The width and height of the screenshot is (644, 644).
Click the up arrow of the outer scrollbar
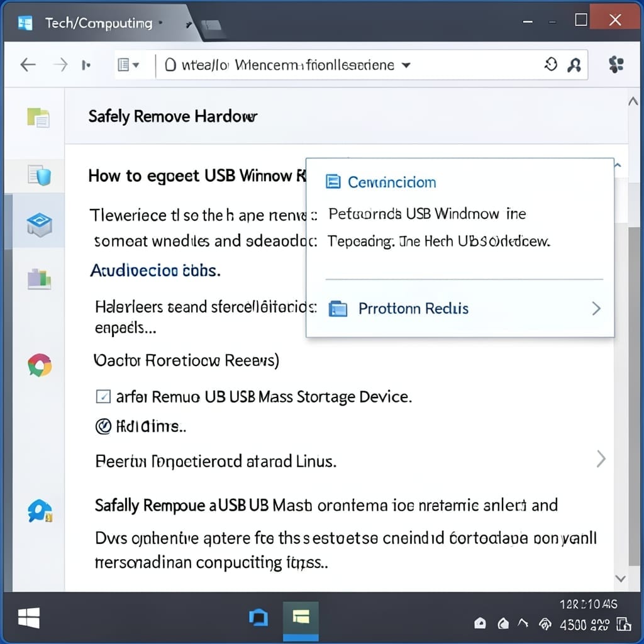point(633,101)
